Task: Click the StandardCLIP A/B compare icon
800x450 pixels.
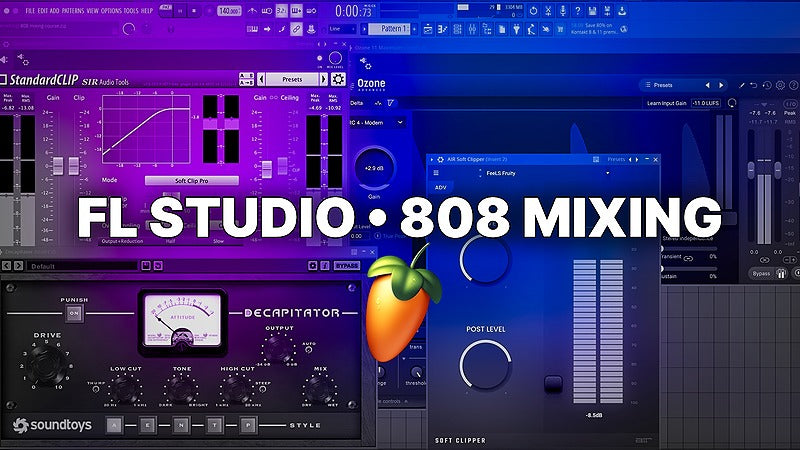Action: 244,79
